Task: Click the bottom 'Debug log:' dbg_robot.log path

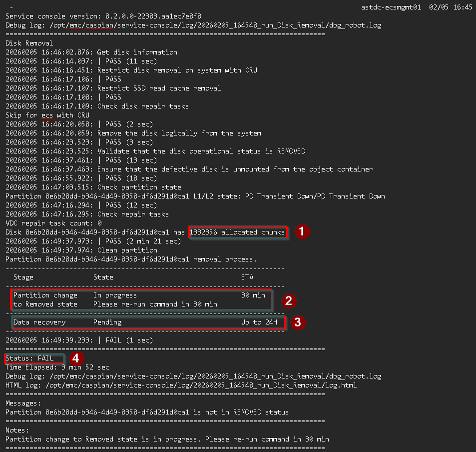Action: click(x=193, y=376)
